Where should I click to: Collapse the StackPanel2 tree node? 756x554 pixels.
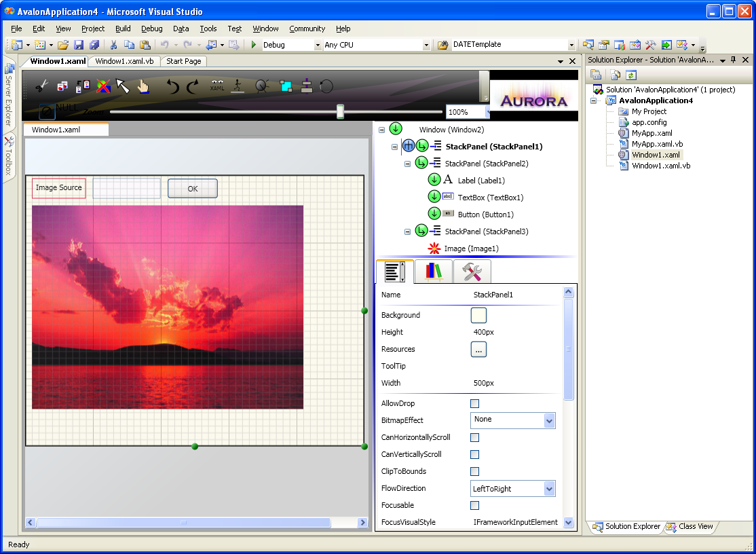408,164
